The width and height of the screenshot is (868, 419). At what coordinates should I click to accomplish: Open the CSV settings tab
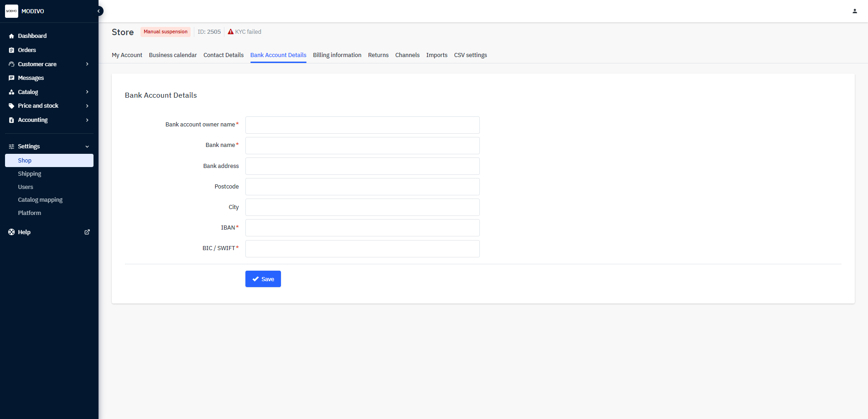tap(470, 55)
